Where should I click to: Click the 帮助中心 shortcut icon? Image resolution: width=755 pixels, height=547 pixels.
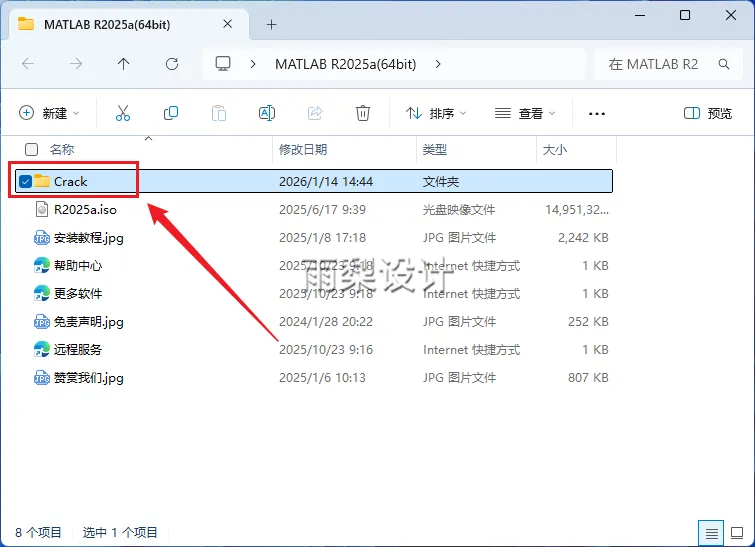click(42, 265)
